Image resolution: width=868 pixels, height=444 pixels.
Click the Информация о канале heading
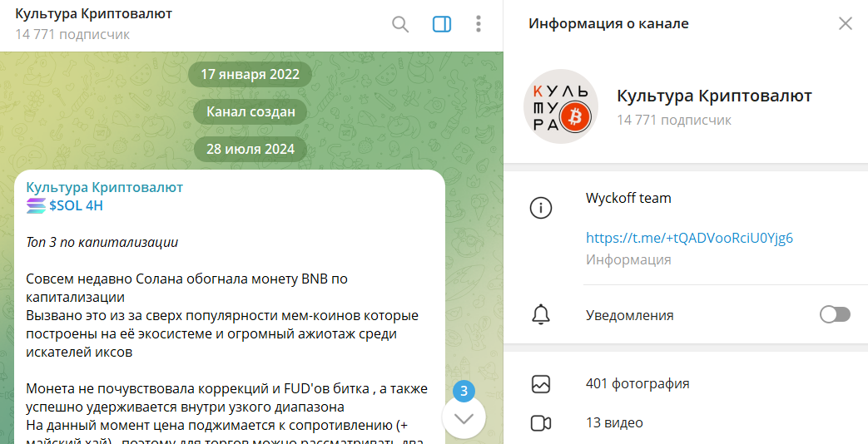coord(609,24)
